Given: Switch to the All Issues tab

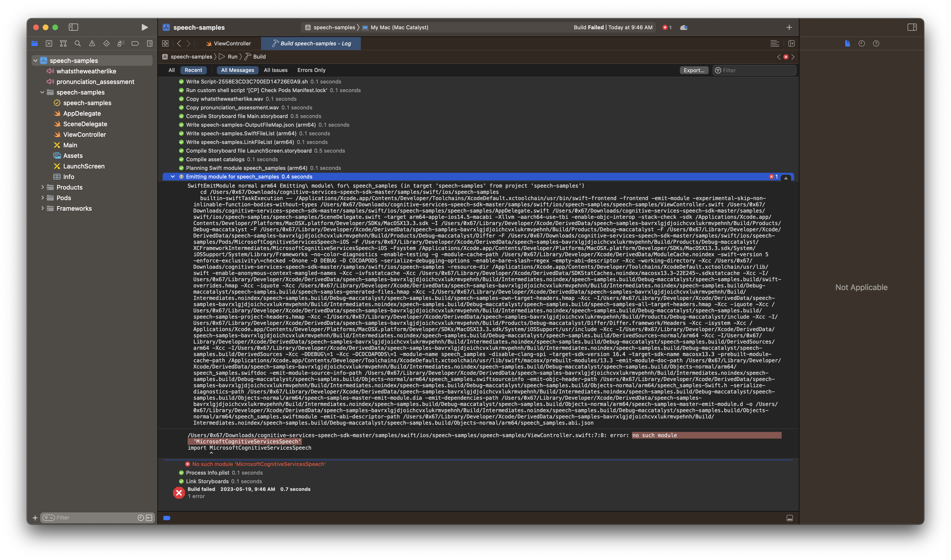Looking at the screenshot, I should [276, 70].
